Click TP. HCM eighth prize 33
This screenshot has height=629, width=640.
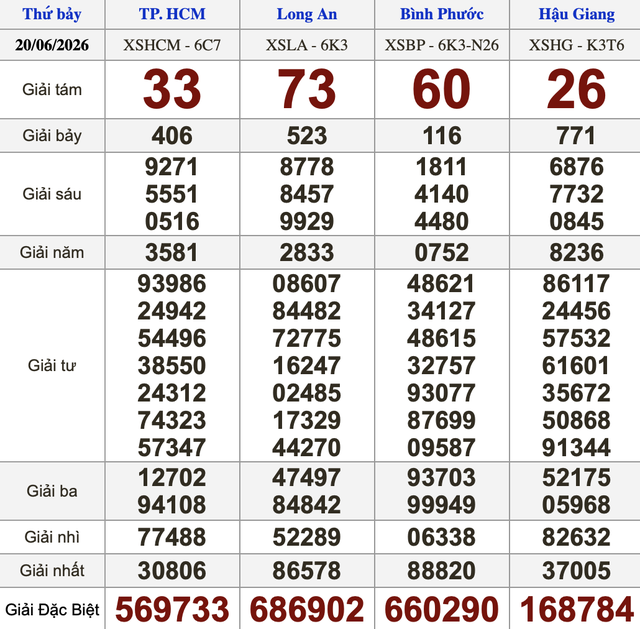pyautogui.click(x=172, y=89)
